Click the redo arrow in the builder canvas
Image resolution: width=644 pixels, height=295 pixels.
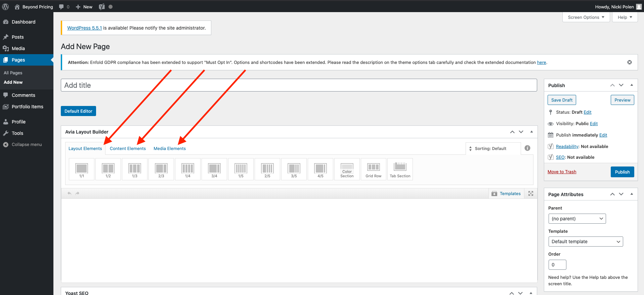point(77,193)
